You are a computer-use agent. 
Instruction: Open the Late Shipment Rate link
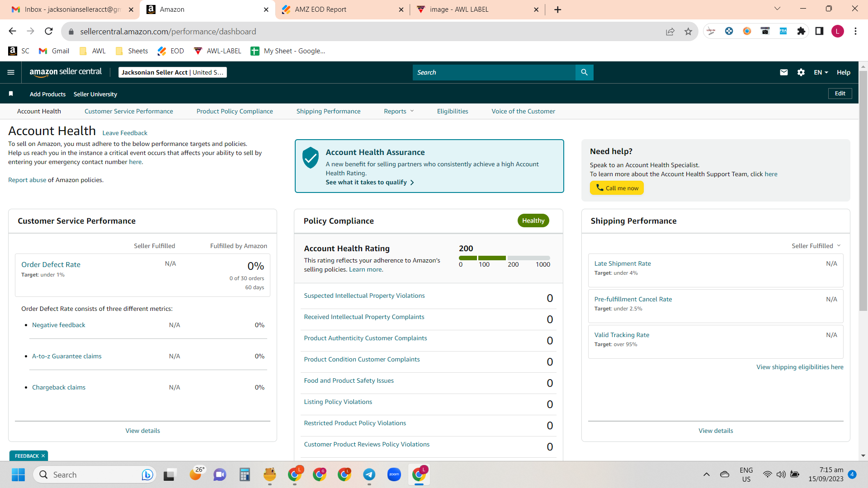click(623, 263)
